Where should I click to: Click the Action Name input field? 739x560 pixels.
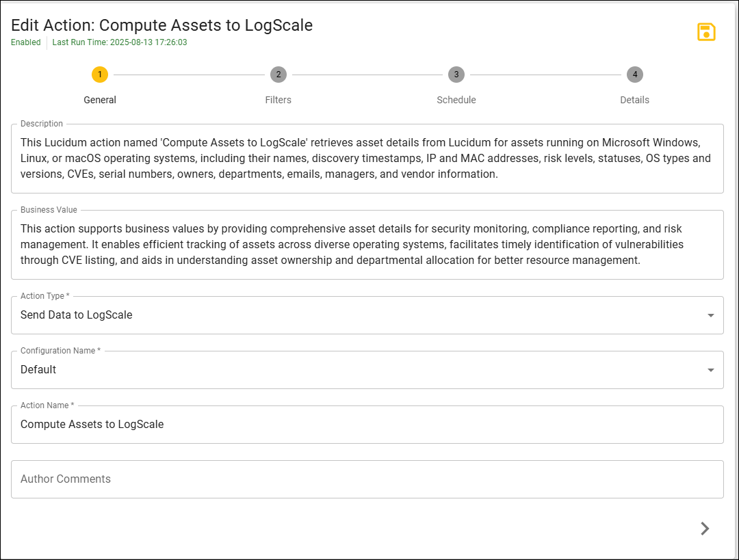click(x=367, y=425)
